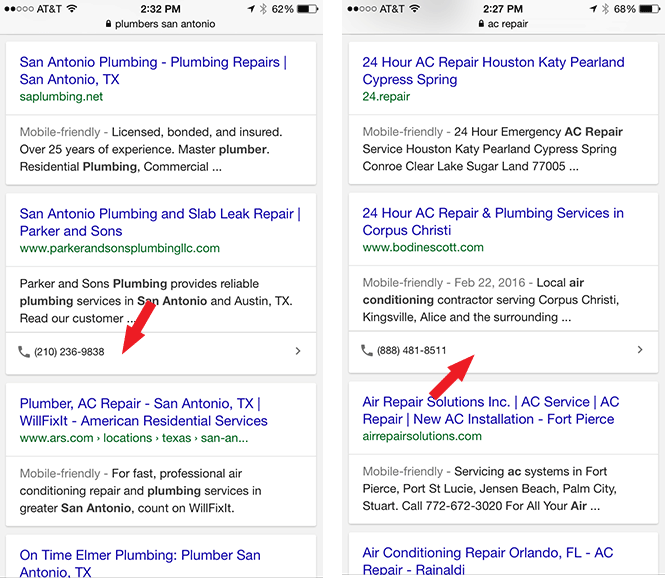
Task: Open On Time Elmer Plumbing result
Action: click(x=140, y=563)
